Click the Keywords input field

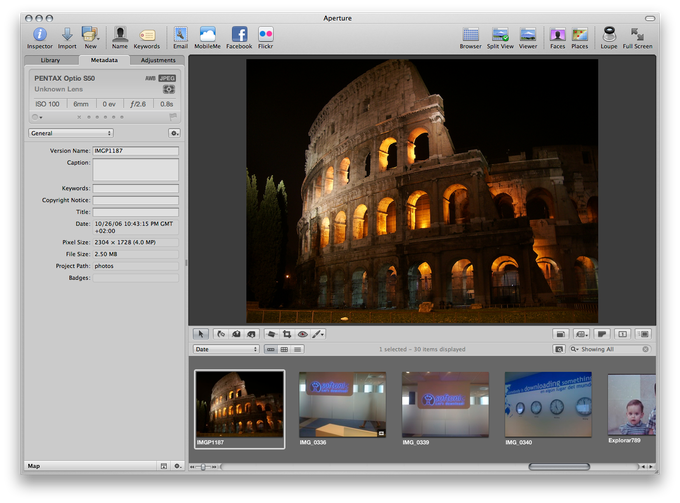[x=135, y=189]
